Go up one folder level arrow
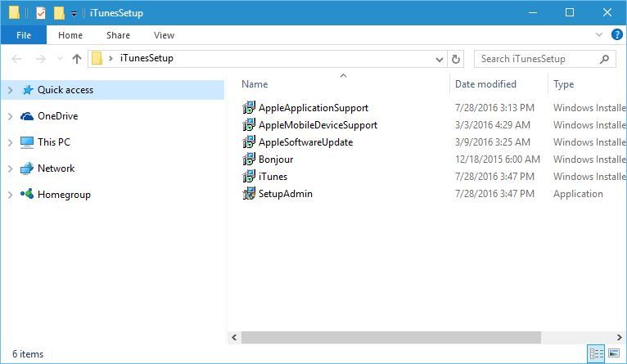 tap(77, 59)
